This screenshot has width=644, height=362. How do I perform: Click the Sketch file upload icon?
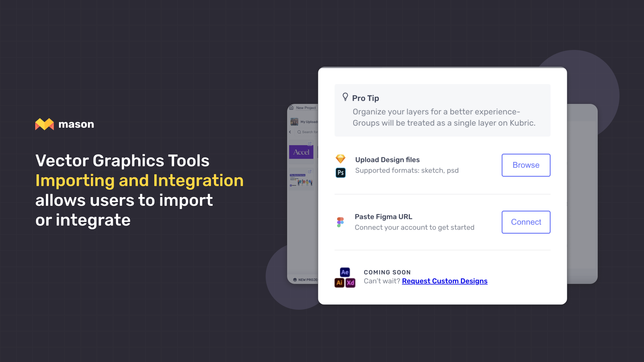tap(340, 159)
